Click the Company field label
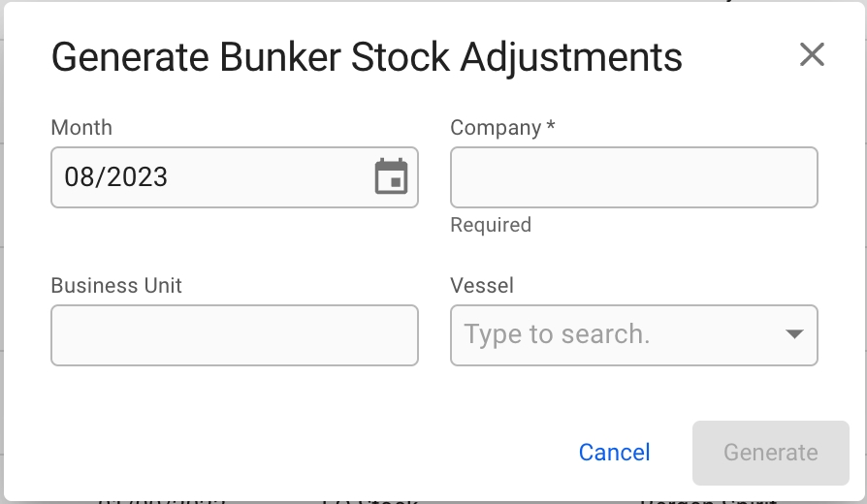The image size is (867, 504). [x=496, y=128]
